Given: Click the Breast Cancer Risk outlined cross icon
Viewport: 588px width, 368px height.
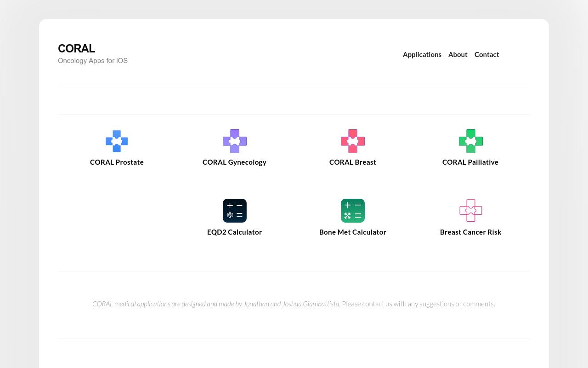Looking at the screenshot, I should point(470,211).
